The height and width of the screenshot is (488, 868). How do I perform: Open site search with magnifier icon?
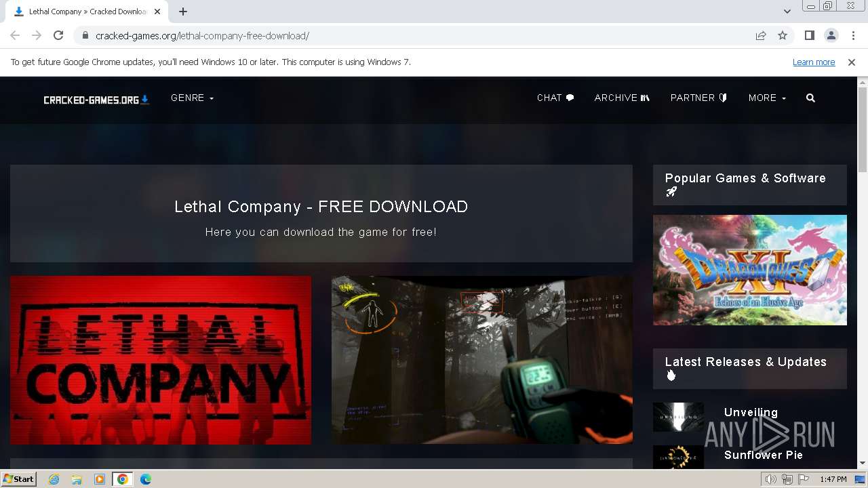810,98
